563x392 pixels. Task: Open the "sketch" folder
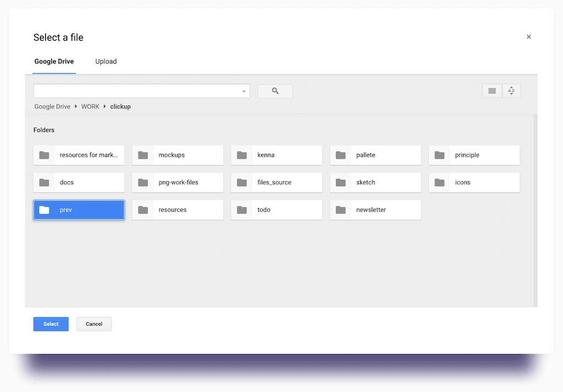374,183
